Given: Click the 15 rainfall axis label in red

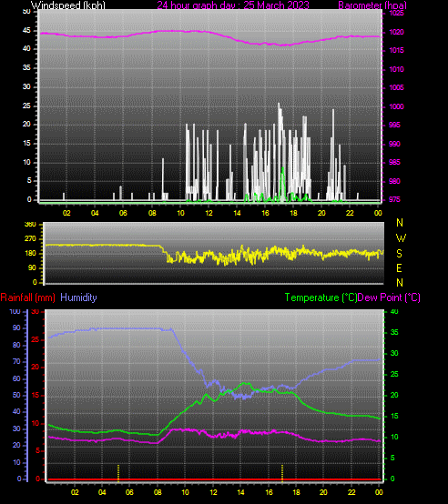Looking at the screenshot, I should (x=36, y=396).
